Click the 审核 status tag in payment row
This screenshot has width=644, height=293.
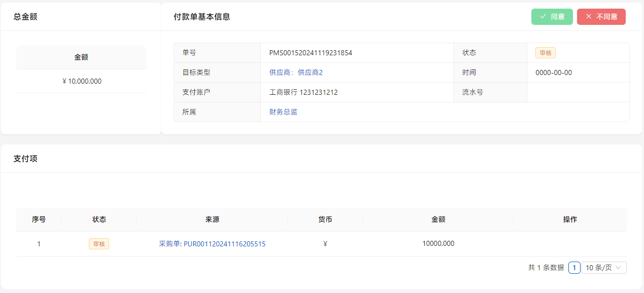click(x=99, y=244)
